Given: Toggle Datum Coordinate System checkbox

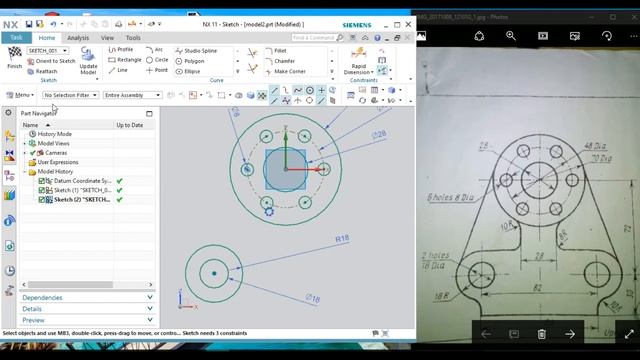Looking at the screenshot, I should pos(41,181).
